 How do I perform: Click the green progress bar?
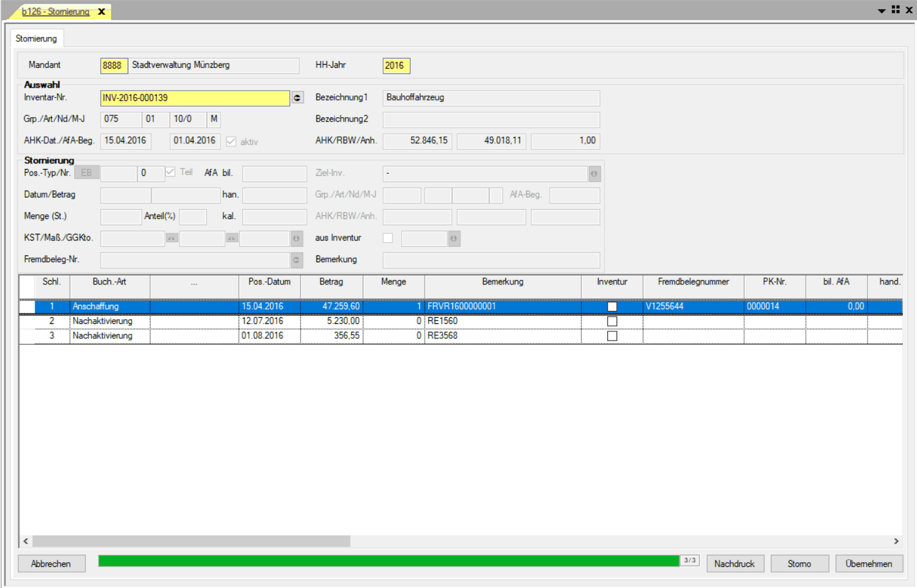(x=389, y=561)
